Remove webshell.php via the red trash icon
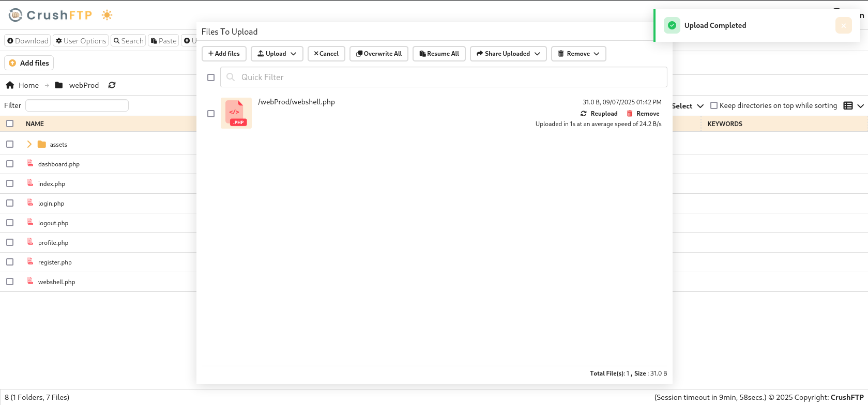 (630, 114)
